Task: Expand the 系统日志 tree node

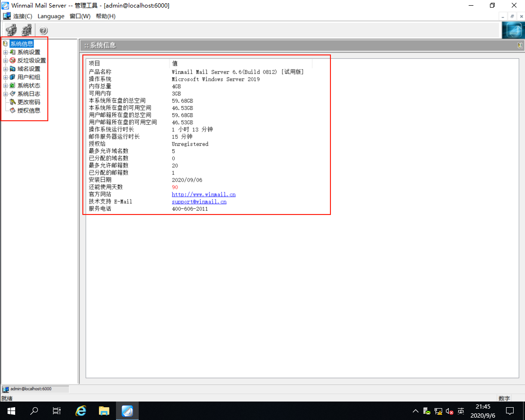Action: coord(5,94)
